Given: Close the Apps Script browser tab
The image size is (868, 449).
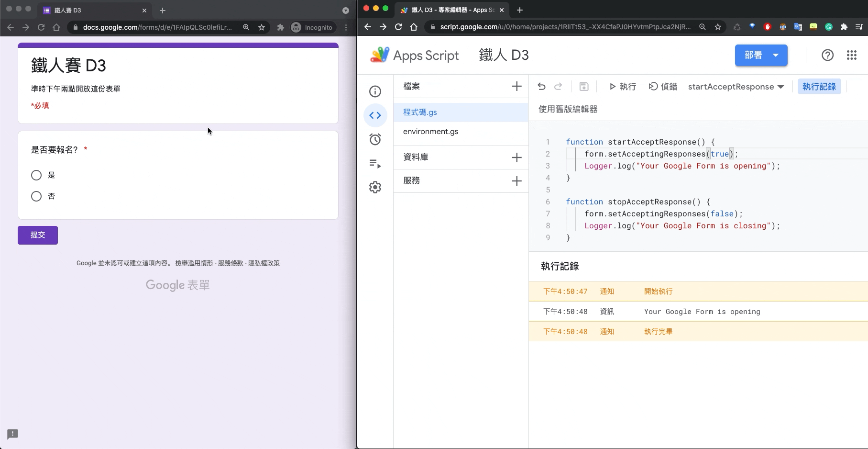Looking at the screenshot, I should click(x=502, y=10).
